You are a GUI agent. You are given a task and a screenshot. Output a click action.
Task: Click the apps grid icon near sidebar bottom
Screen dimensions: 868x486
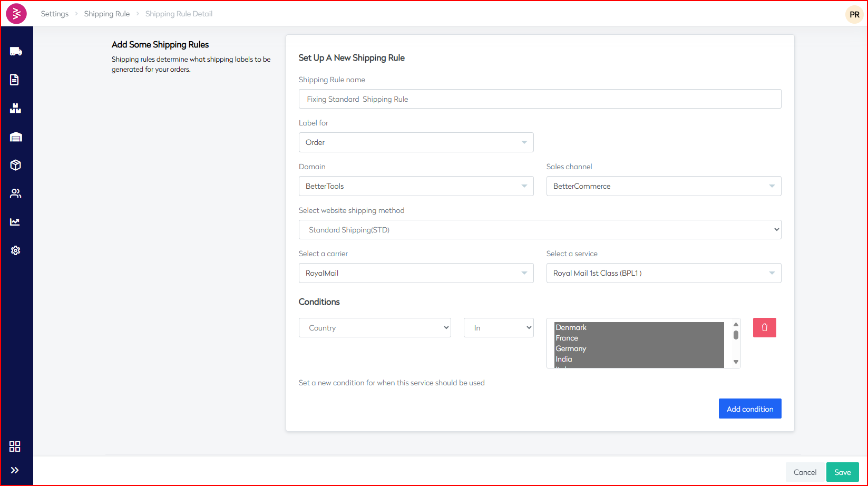(15, 446)
